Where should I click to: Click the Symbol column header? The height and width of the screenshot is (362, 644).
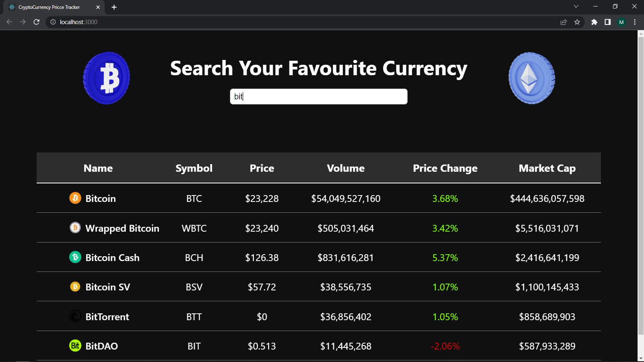coord(194,168)
